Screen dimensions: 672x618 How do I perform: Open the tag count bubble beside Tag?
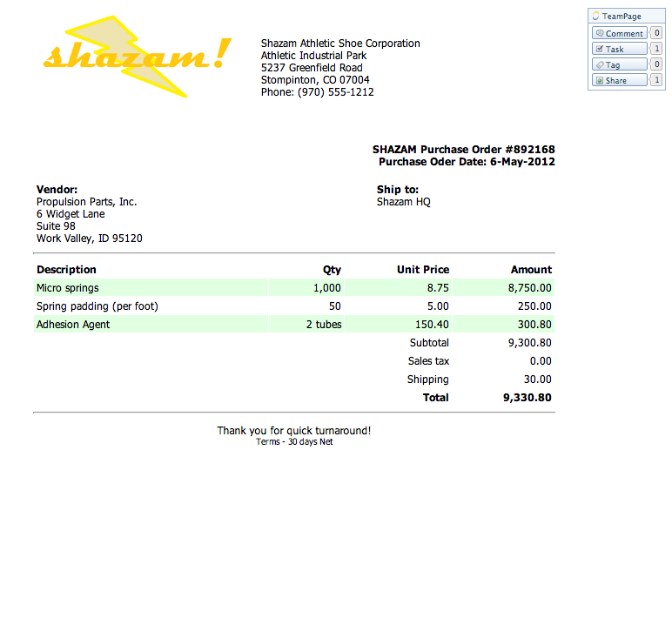click(x=656, y=64)
